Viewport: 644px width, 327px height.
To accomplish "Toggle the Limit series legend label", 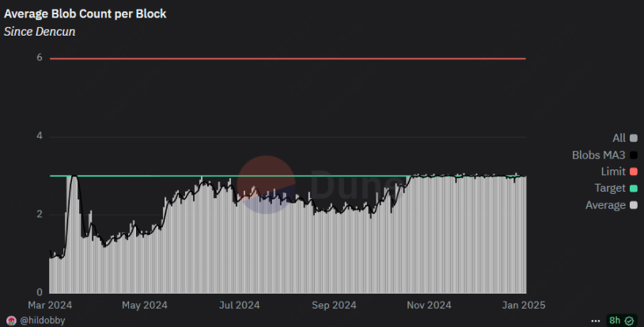I will coord(613,171).
